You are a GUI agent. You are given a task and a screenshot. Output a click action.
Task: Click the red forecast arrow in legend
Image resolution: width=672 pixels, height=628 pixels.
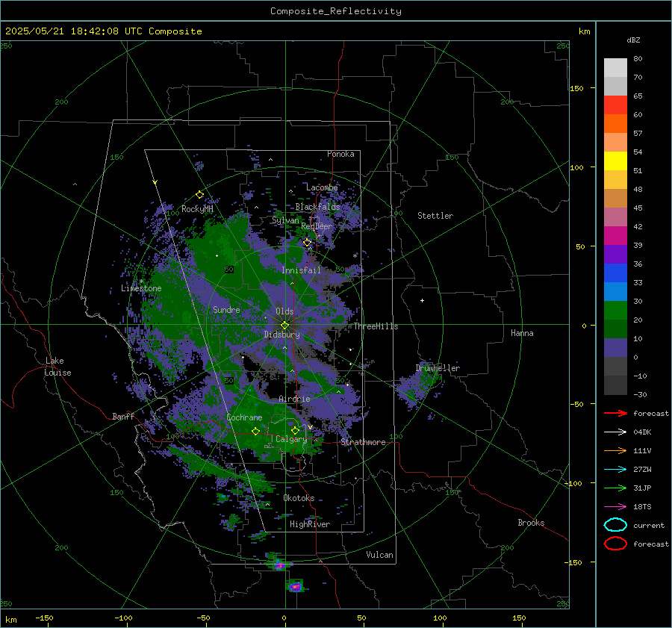pyautogui.click(x=615, y=413)
